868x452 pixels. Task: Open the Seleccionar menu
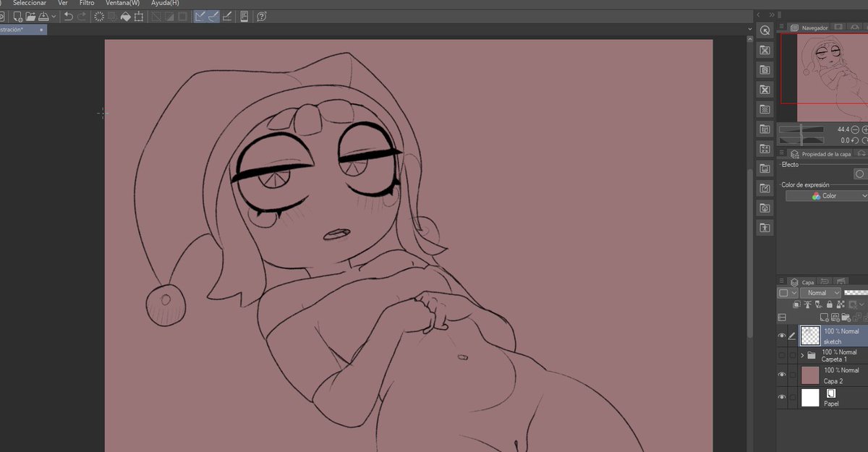30,3
